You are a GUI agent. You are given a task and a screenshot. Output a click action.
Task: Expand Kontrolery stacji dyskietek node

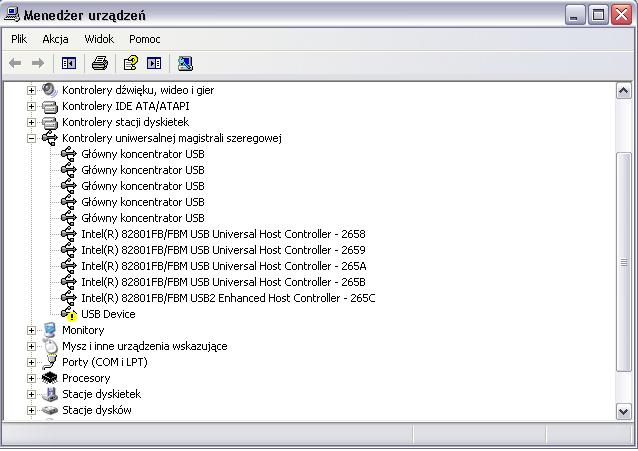tap(31, 122)
